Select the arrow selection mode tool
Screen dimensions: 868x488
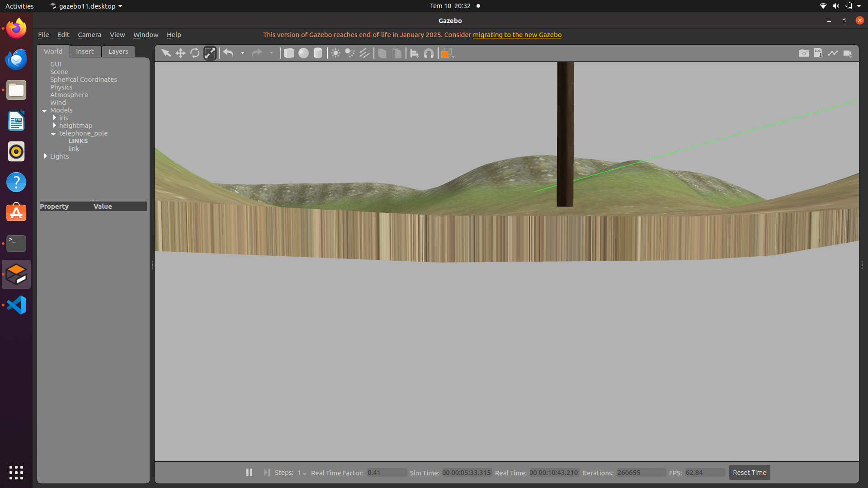point(166,53)
